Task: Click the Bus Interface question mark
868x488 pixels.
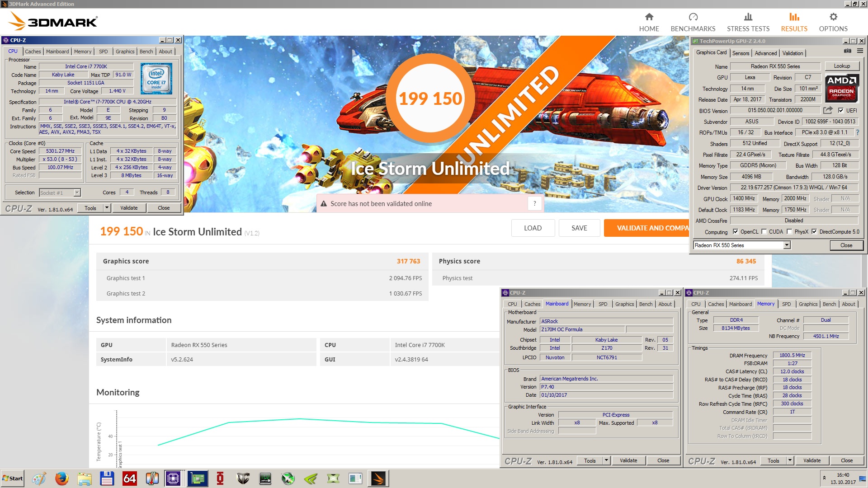Action: coord(858,132)
